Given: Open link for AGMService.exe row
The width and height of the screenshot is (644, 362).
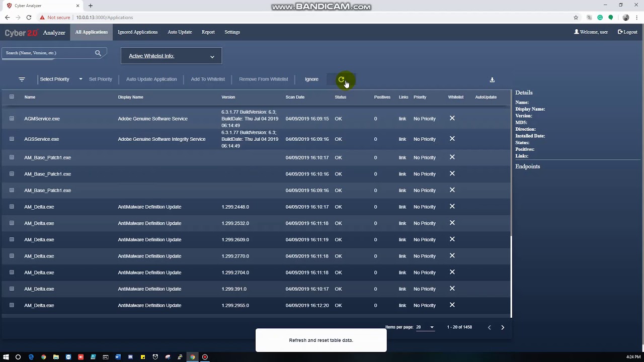Looking at the screenshot, I should pyautogui.click(x=403, y=119).
